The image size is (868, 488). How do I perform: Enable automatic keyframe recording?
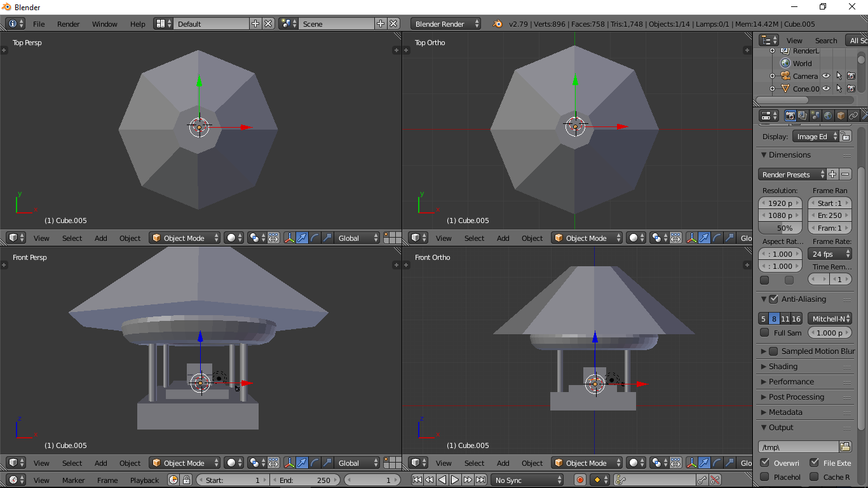click(579, 480)
